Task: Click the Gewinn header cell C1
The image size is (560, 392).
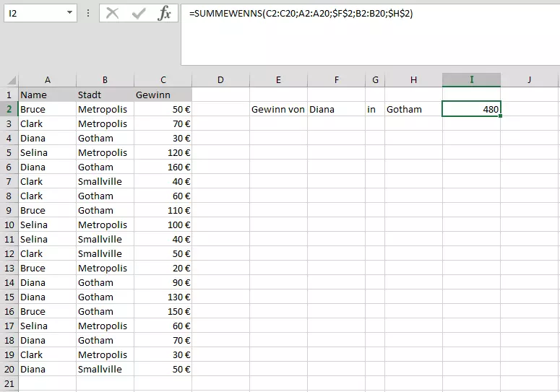Action: [x=163, y=95]
